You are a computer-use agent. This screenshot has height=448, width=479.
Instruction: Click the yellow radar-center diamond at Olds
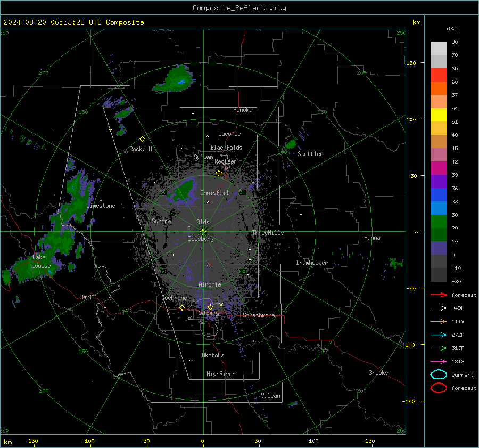203,232
